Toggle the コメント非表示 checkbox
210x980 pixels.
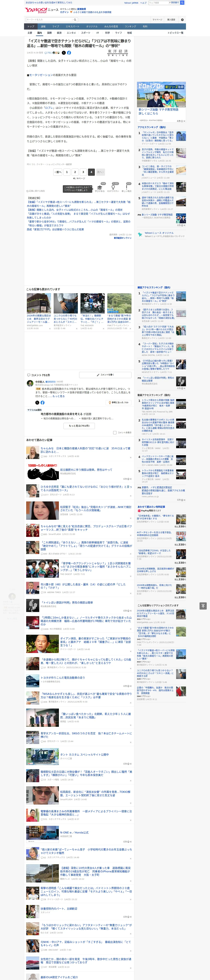115,433
